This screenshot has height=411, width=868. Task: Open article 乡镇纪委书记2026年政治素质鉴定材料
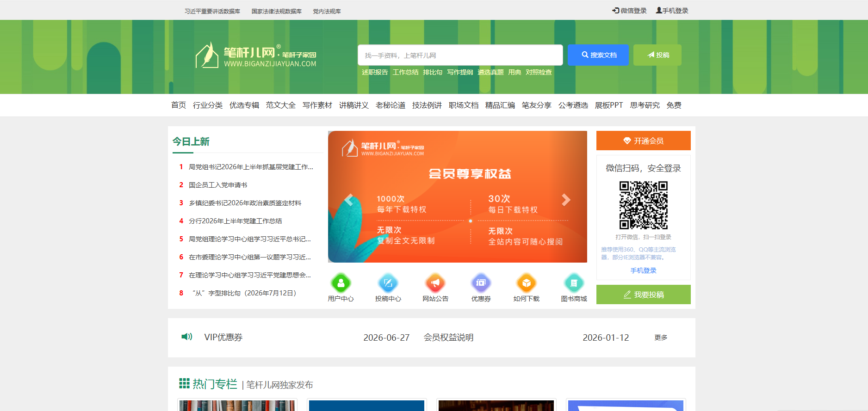[245, 203]
